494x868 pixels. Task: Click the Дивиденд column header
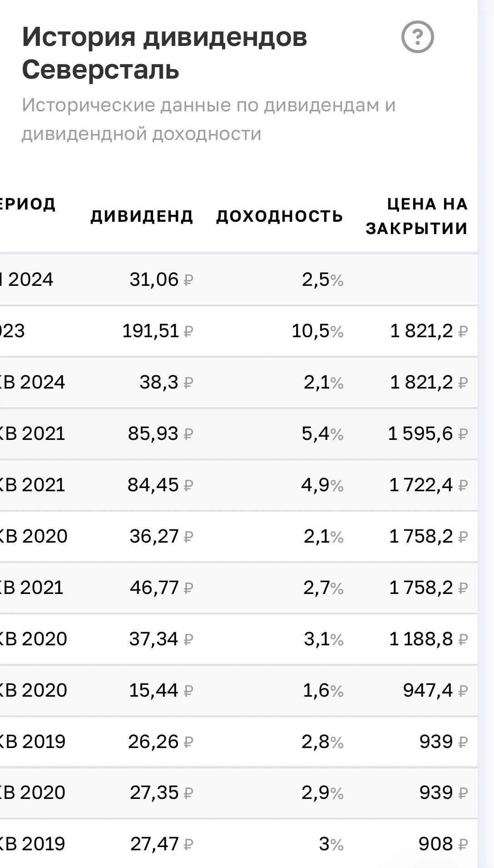[142, 216]
